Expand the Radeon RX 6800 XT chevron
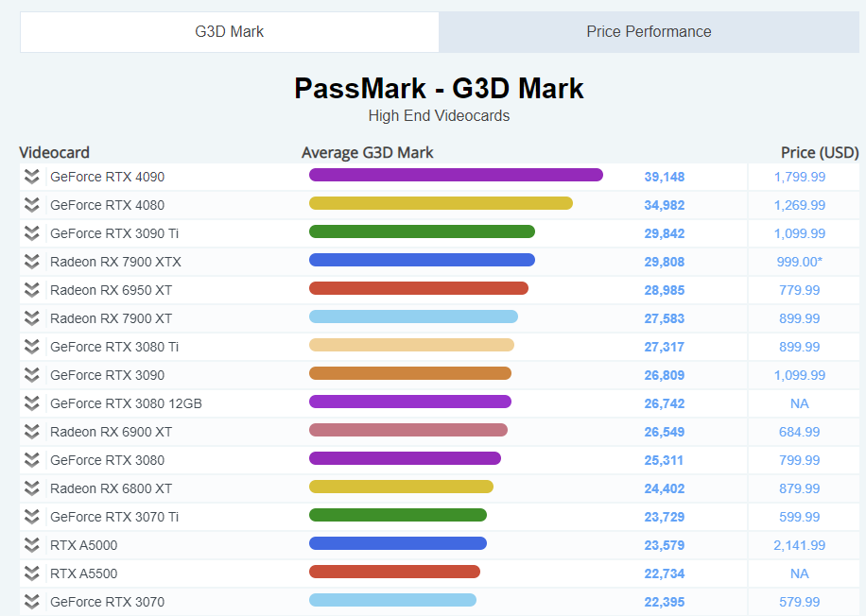This screenshot has height=616, width=866. click(x=32, y=488)
